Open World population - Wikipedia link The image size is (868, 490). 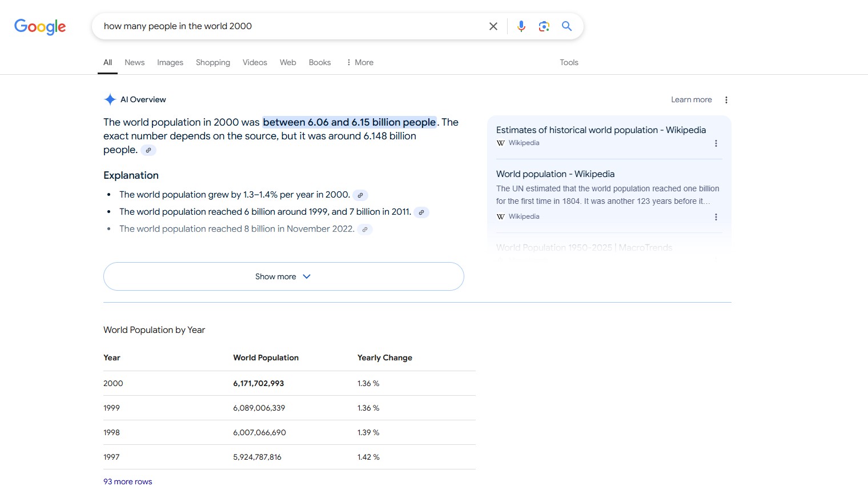pos(555,174)
